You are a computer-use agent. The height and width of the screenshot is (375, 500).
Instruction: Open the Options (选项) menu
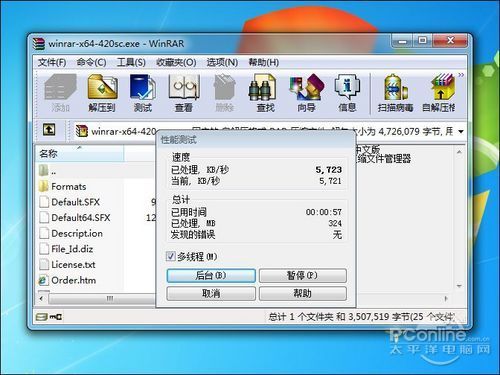222,62
